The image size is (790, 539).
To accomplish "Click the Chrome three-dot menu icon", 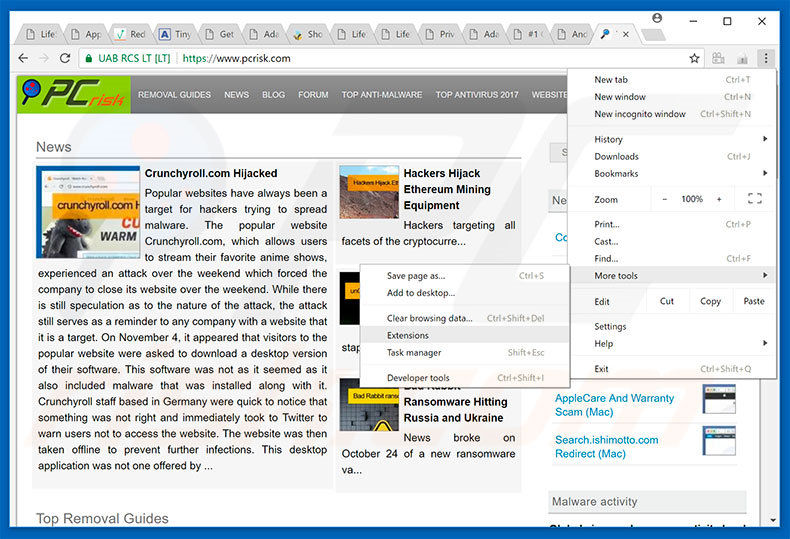I will coord(765,58).
